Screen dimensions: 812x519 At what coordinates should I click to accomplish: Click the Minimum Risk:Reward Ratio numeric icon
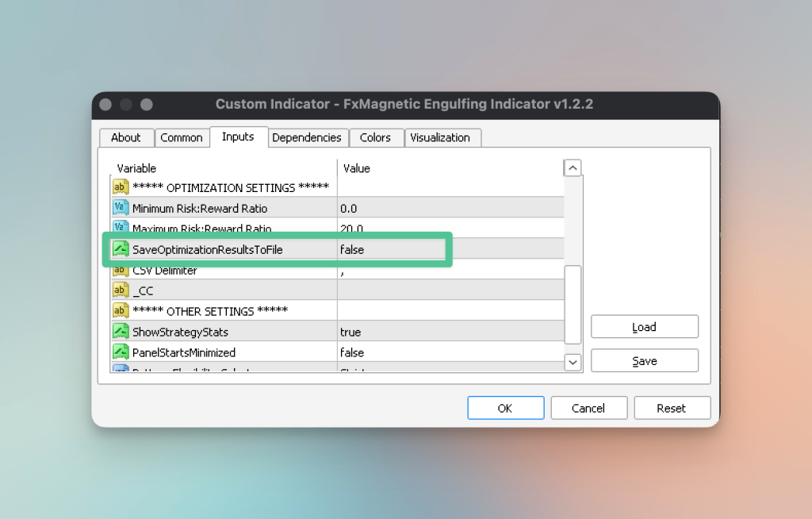point(119,208)
